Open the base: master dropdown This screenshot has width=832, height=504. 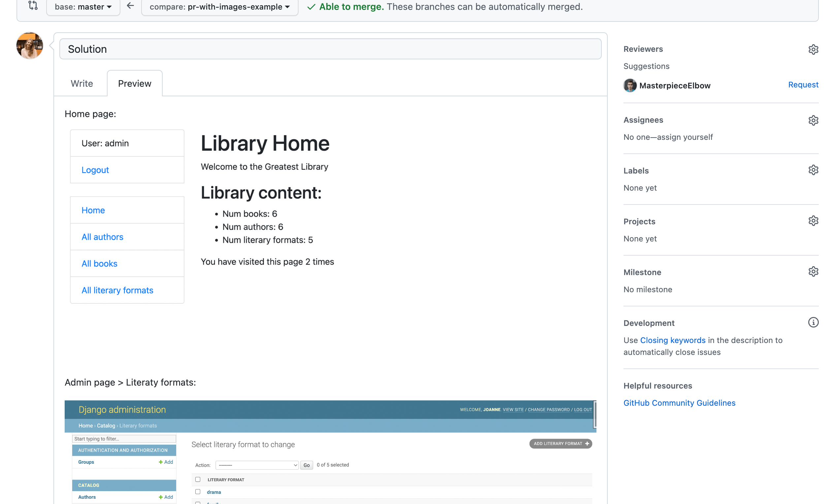83,7
